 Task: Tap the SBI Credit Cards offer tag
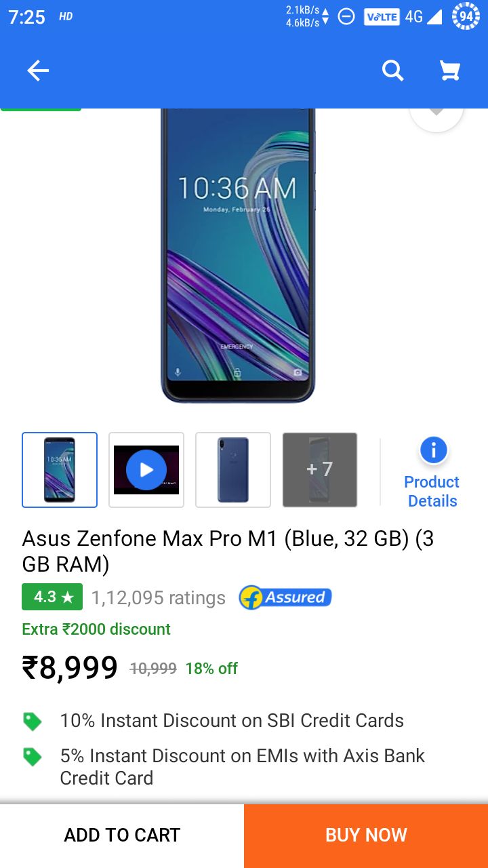coord(32,721)
